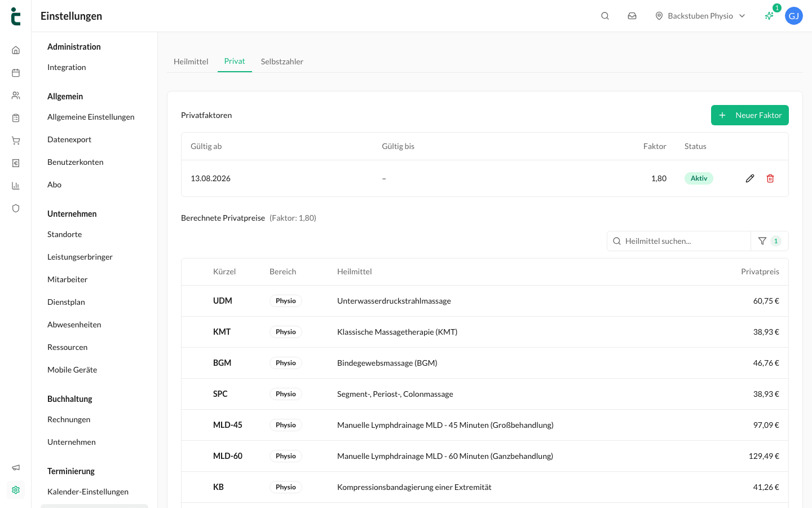Switch to the Selbstzahler tab
This screenshot has width=812, height=508.
(282, 62)
